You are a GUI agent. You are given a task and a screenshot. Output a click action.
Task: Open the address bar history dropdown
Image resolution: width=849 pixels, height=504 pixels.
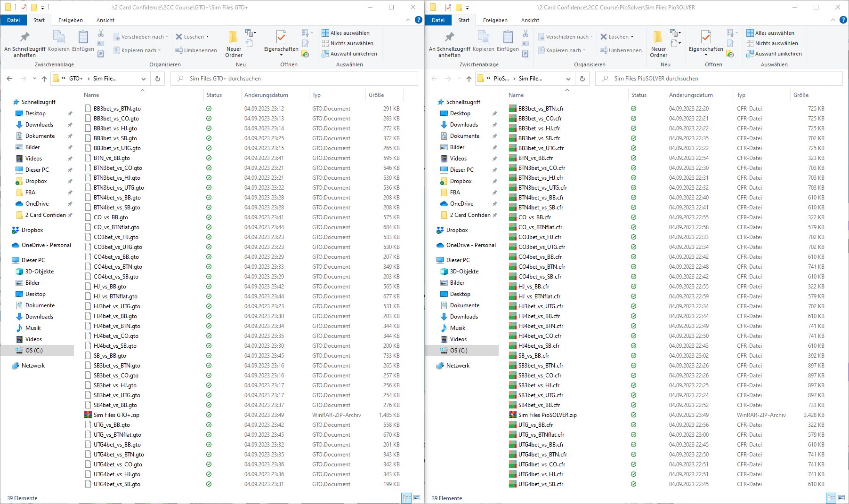pos(144,79)
